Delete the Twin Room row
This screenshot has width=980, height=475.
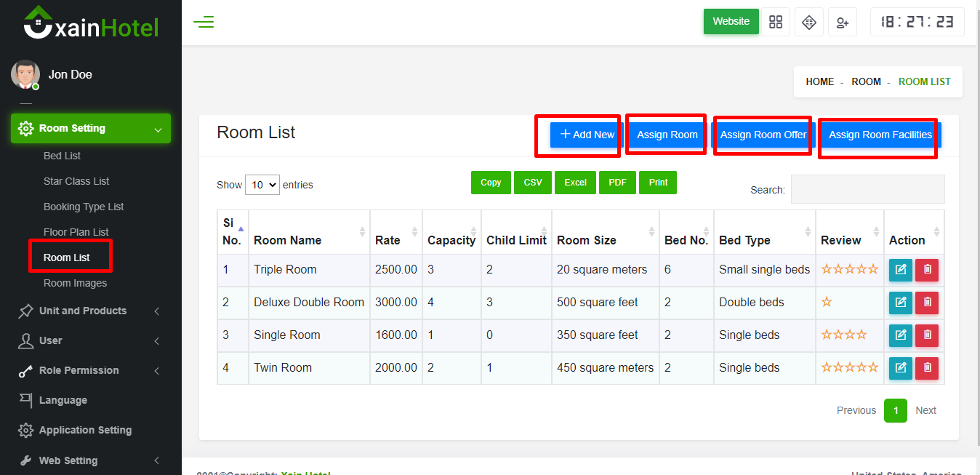coord(927,368)
